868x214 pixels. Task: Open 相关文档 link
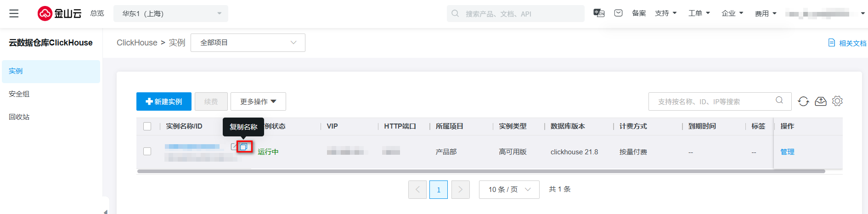(853, 43)
